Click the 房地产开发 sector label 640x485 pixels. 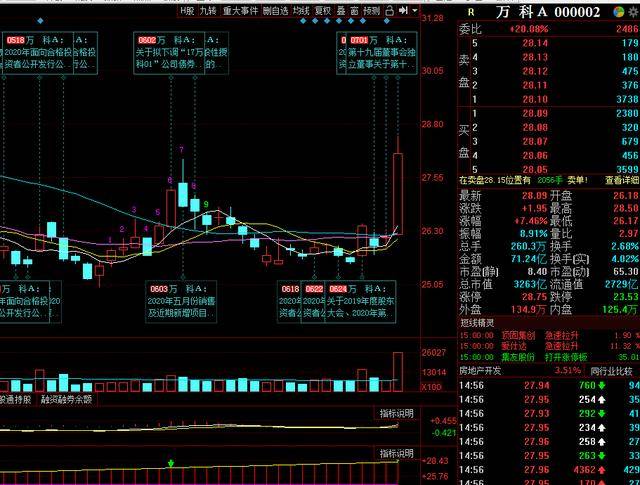[x=480, y=371]
